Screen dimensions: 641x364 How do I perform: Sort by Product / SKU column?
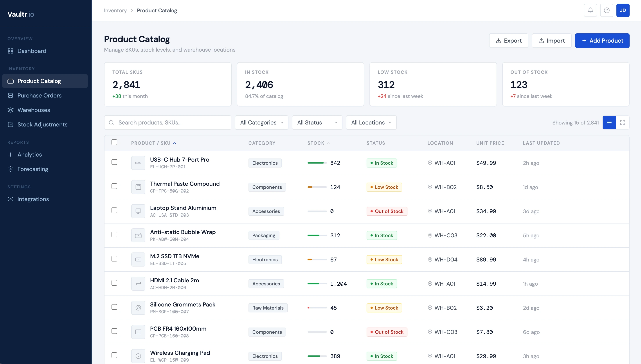[x=153, y=143]
